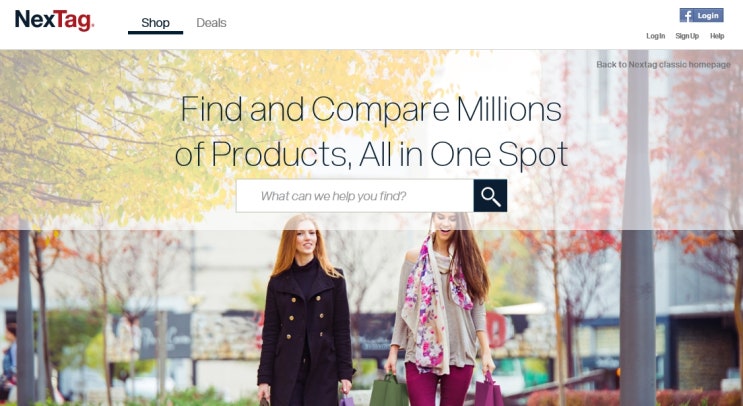Image resolution: width=743 pixels, height=406 pixels.
Task: Click the purple shopping bag on the right
Action: 489,391
